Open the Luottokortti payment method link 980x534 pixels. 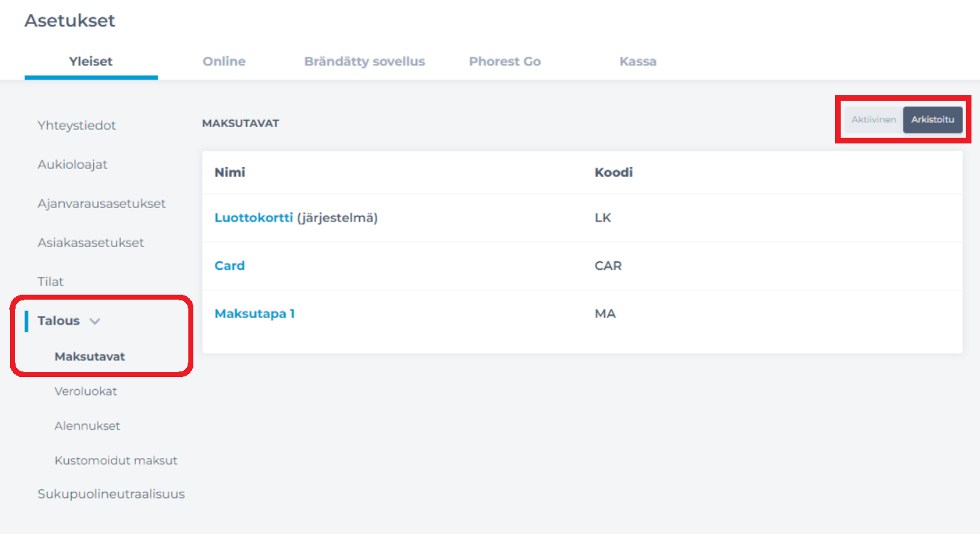point(254,218)
